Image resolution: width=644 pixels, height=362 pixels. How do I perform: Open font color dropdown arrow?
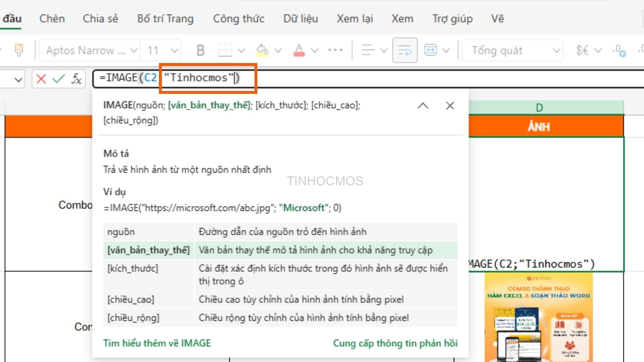coord(314,51)
